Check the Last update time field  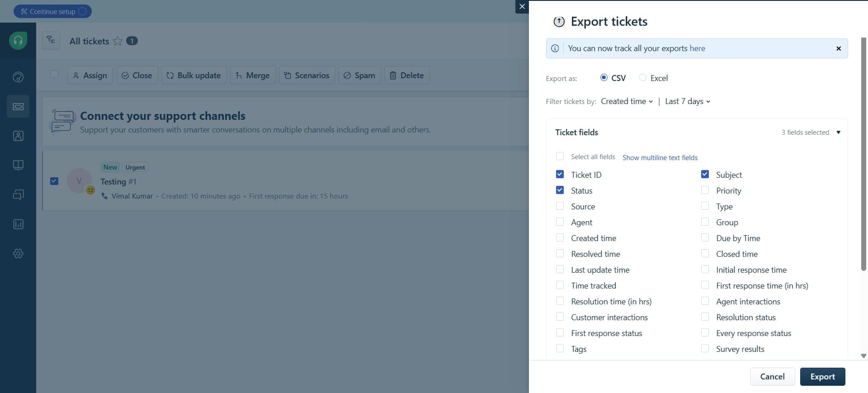click(x=560, y=269)
